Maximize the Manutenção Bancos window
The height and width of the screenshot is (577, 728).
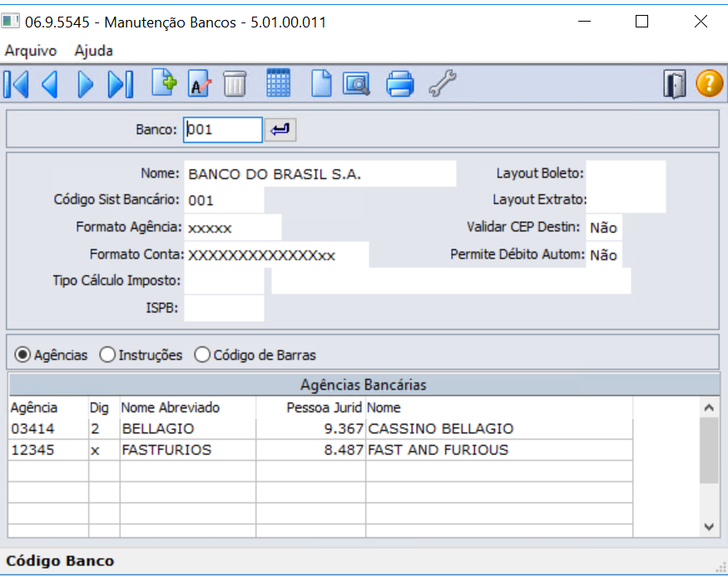coord(641,22)
